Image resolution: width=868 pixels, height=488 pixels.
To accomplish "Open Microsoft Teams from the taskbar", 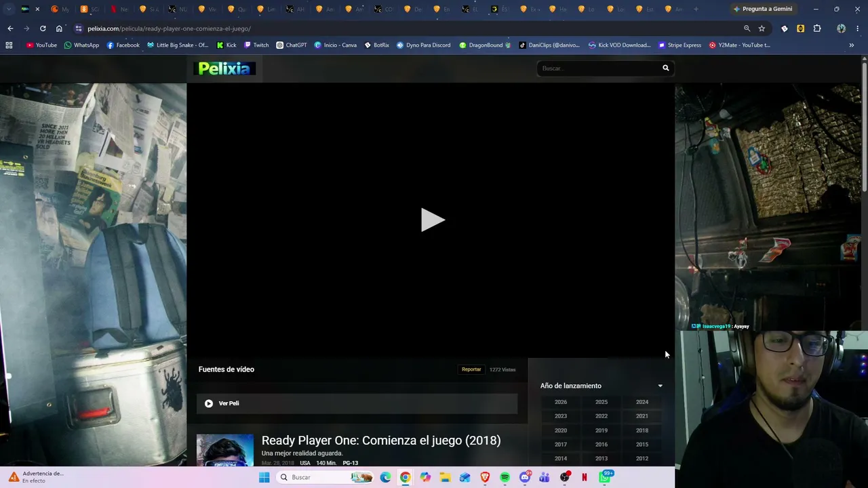I will (545, 477).
